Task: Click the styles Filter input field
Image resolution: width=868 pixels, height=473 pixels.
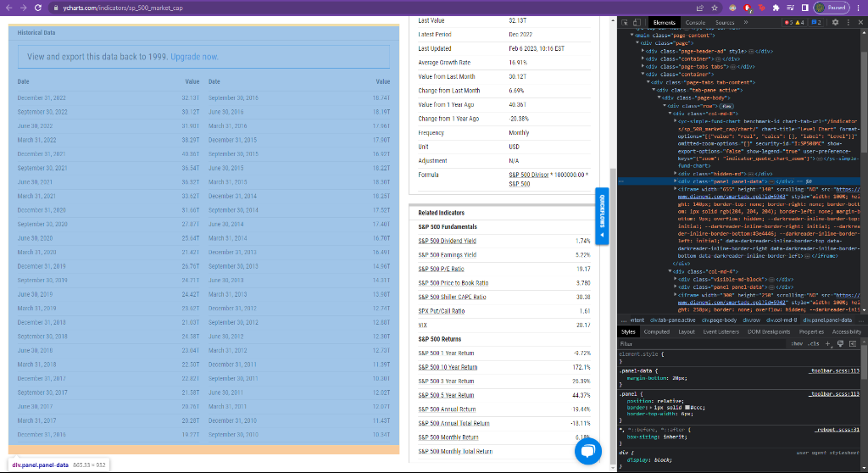Action: [703, 344]
